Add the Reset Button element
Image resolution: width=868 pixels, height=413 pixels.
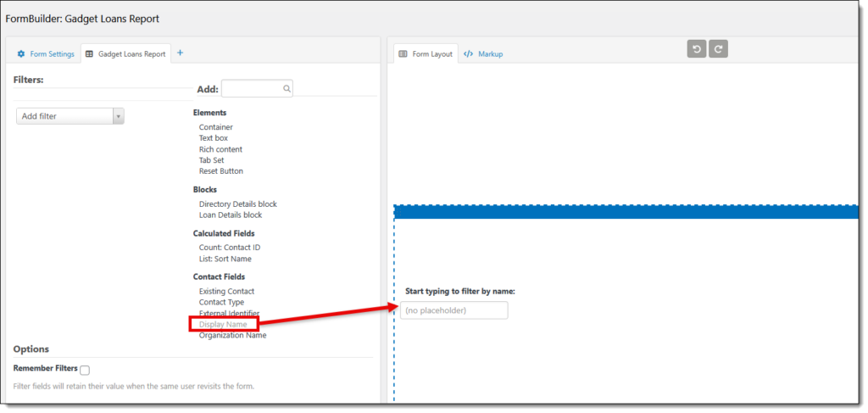pos(221,171)
